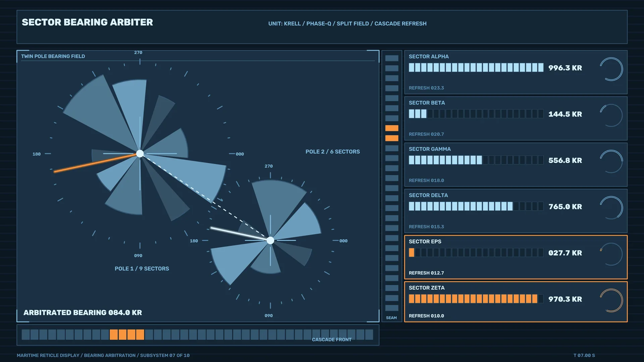Select the SECTOR ZETA title
The height and width of the screenshot is (362, 644).
427,288
